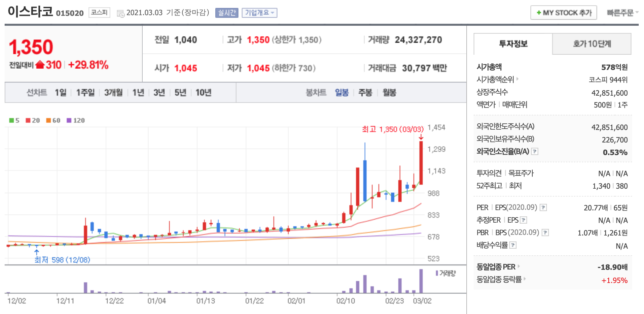Select the 10년 line chart period

click(203, 93)
